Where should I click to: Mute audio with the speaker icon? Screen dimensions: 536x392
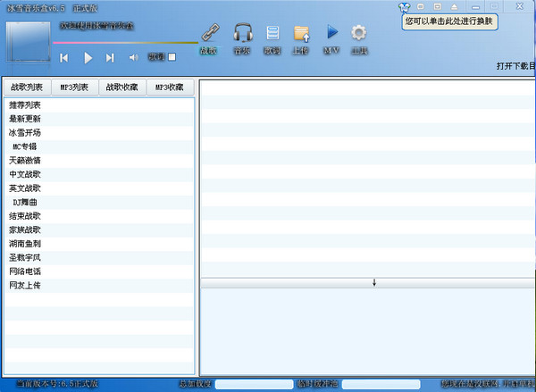click(x=134, y=57)
